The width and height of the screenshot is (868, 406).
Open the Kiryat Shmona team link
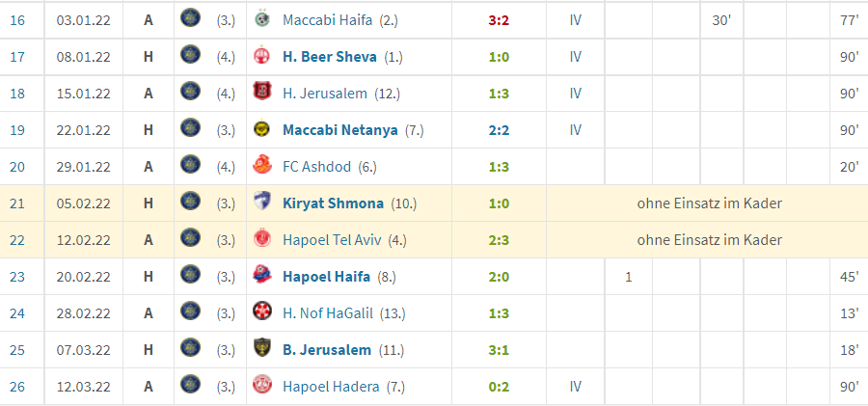click(334, 203)
